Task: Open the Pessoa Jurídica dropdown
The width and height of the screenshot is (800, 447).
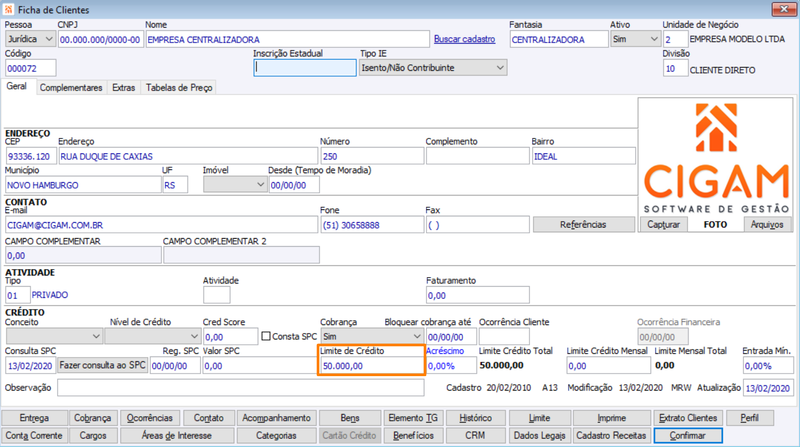Action: (x=30, y=39)
